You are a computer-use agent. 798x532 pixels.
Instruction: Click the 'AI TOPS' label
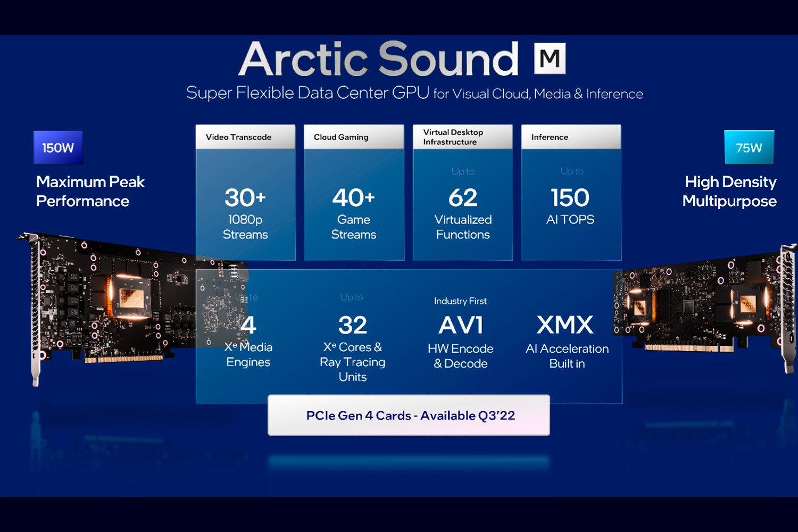pyautogui.click(x=570, y=219)
